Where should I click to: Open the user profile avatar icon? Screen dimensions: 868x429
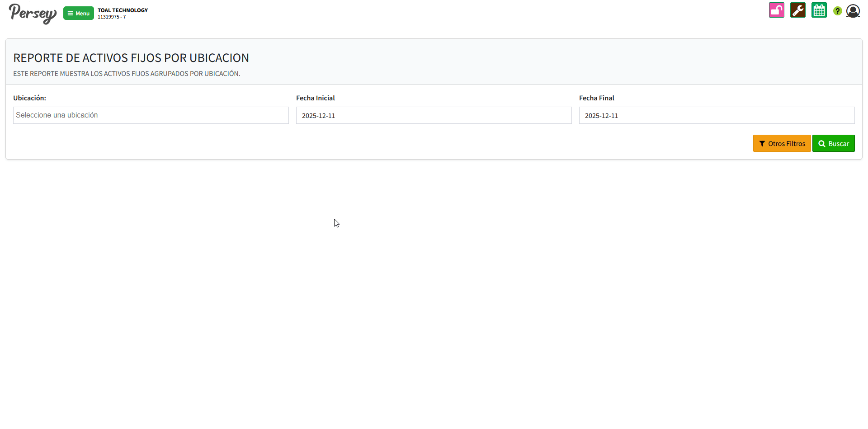[853, 11]
